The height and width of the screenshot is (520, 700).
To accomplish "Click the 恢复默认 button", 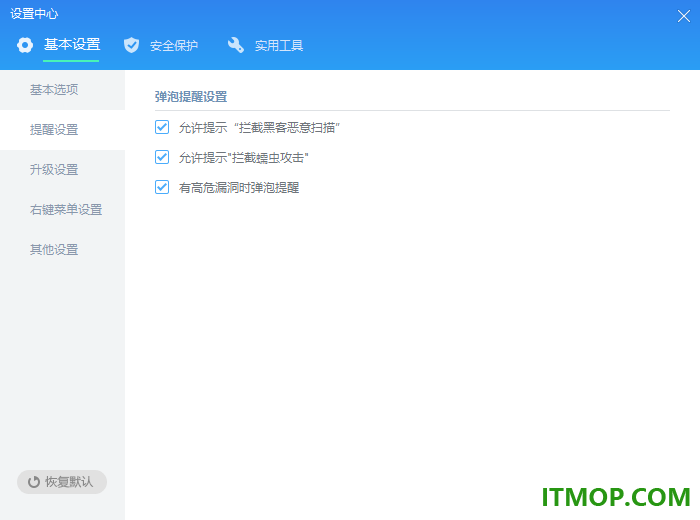I will pyautogui.click(x=62, y=482).
